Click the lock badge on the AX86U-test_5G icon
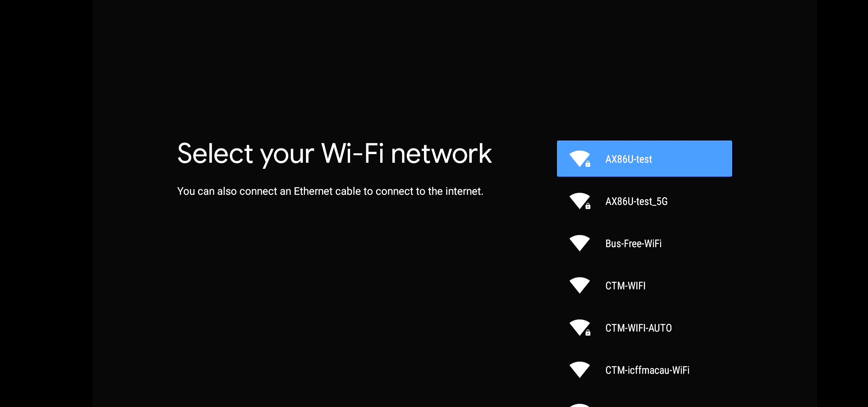This screenshot has height=407, width=868. click(588, 206)
